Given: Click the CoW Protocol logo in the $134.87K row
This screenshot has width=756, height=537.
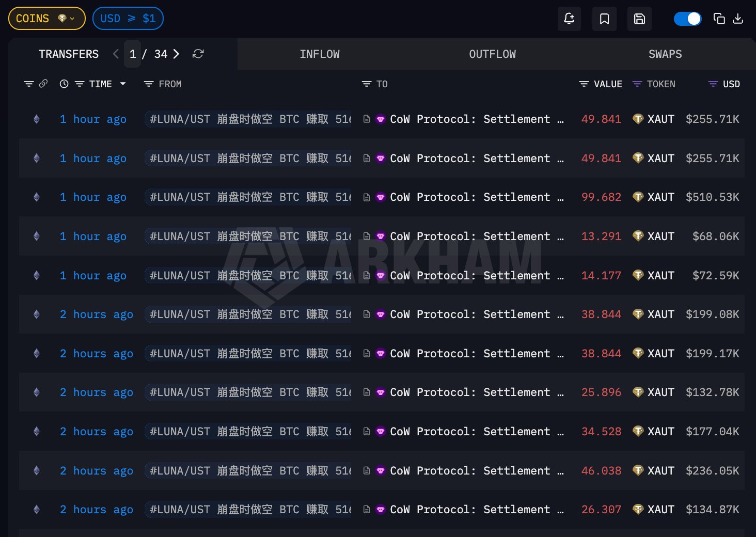Looking at the screenshot, I should [x=381, y=510].
